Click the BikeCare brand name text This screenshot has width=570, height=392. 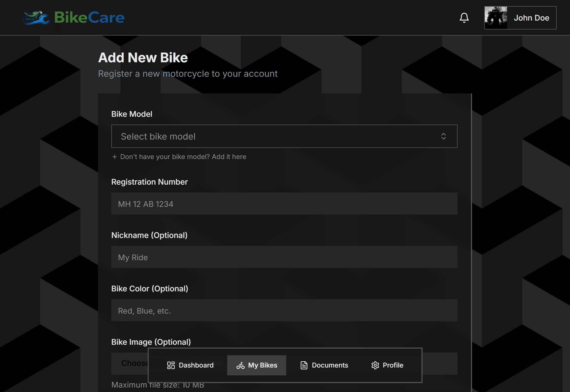[x=89, y=18]
